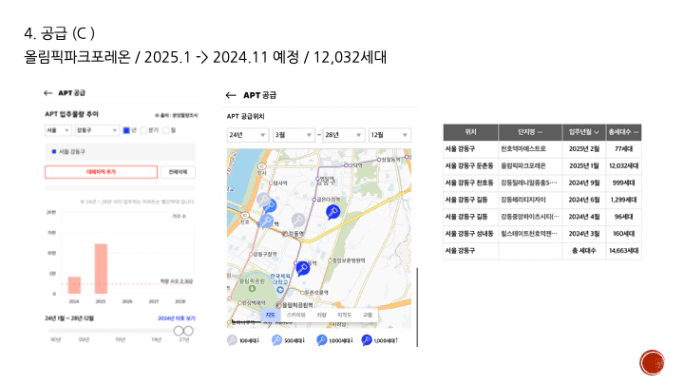Enable the 분기 (quarter) checkbox
Viewport: 684px width, 385px height.
pos(144,130)
